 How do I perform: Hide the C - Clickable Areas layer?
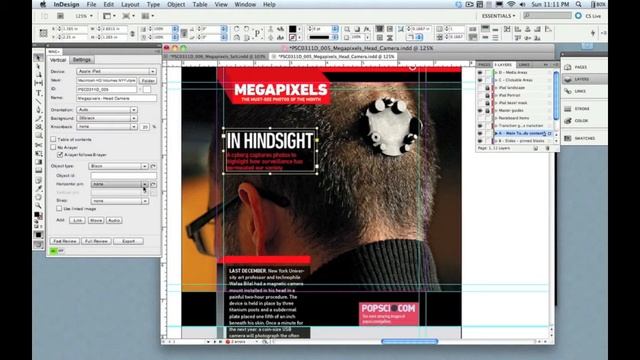(x=480, y=80)
